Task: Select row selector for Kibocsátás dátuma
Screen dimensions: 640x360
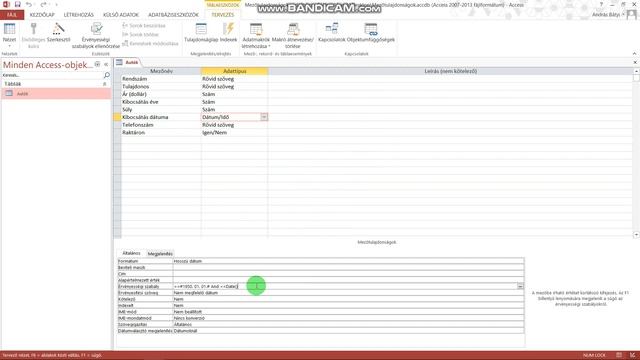Action: pos(118,117)
